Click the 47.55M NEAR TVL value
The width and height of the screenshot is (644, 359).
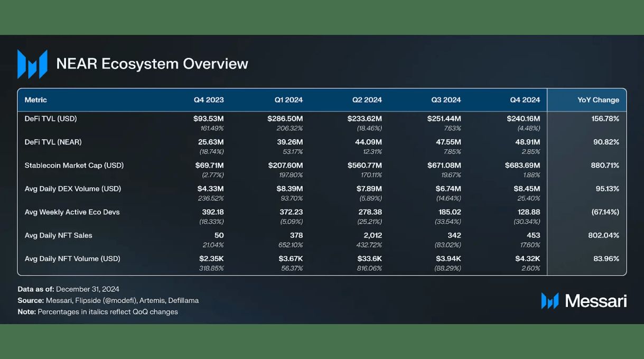pos(447,142)
